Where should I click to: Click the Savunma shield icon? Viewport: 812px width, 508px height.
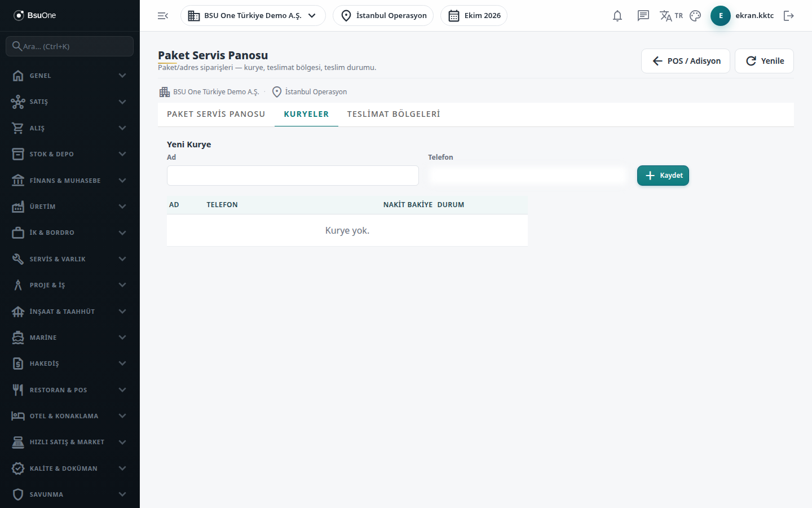click(18, 494)
